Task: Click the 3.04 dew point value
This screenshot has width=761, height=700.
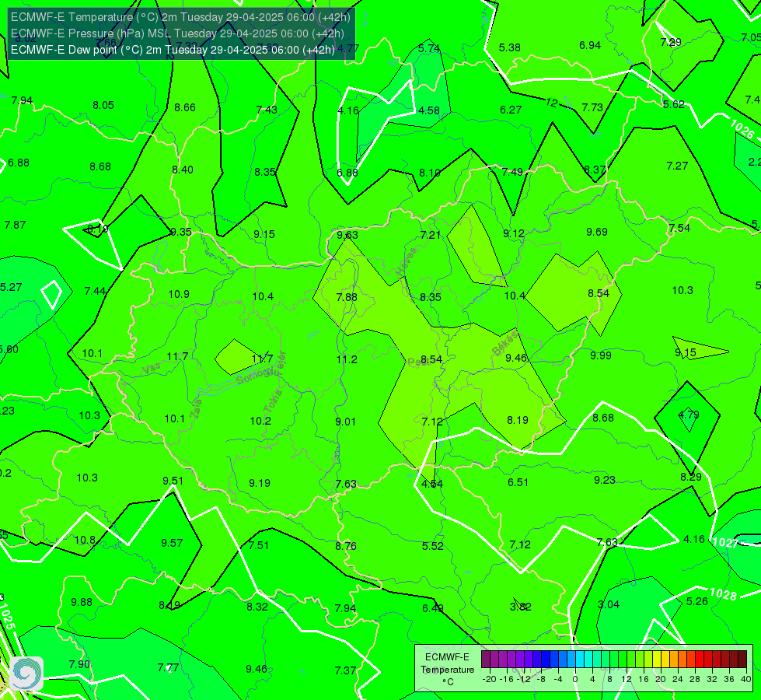Action: (609, 605)
